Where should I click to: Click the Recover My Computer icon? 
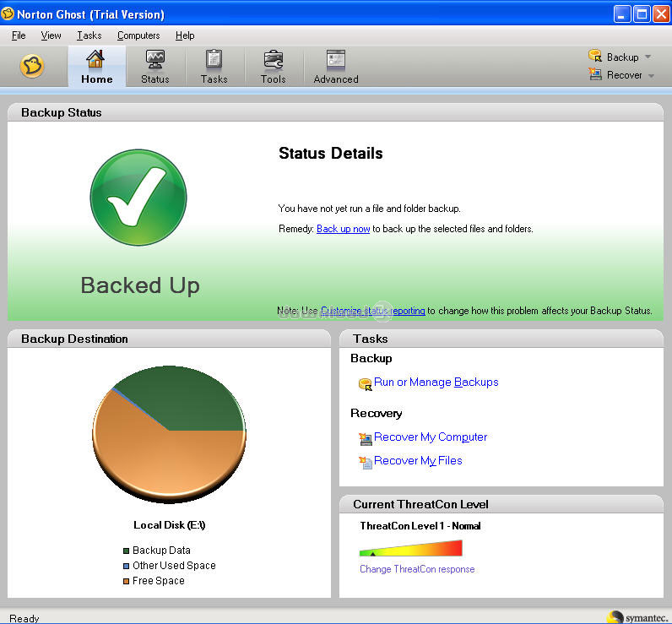click(x=365, y=438)
